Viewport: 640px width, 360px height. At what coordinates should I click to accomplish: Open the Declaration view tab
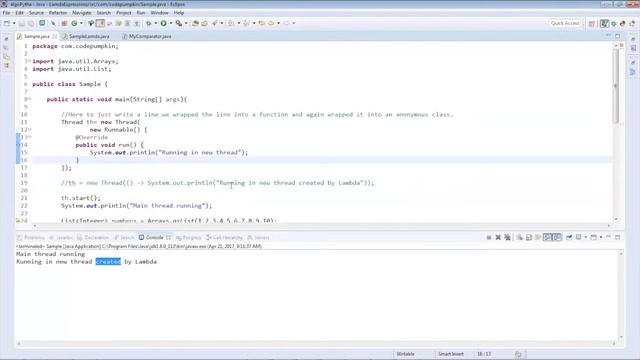93,238
